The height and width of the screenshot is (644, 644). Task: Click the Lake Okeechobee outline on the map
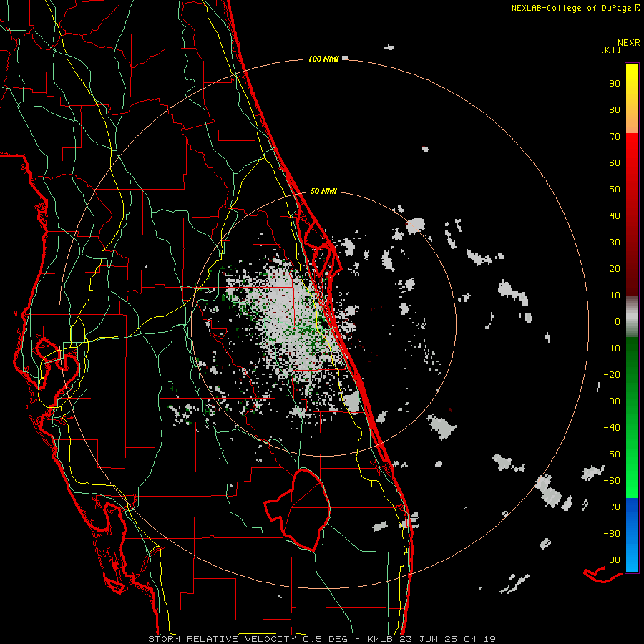298,509
